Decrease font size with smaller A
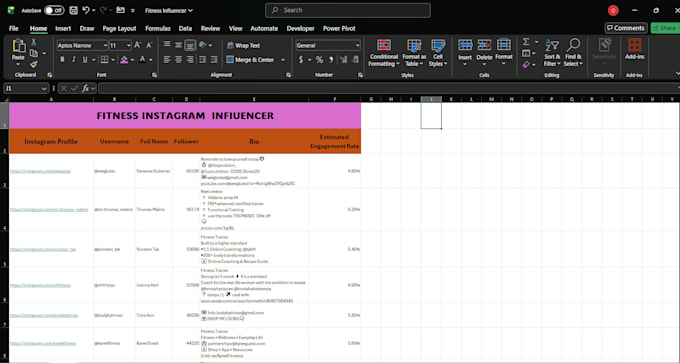The height and width of the screenshot is (363, 680). [149, 45]
